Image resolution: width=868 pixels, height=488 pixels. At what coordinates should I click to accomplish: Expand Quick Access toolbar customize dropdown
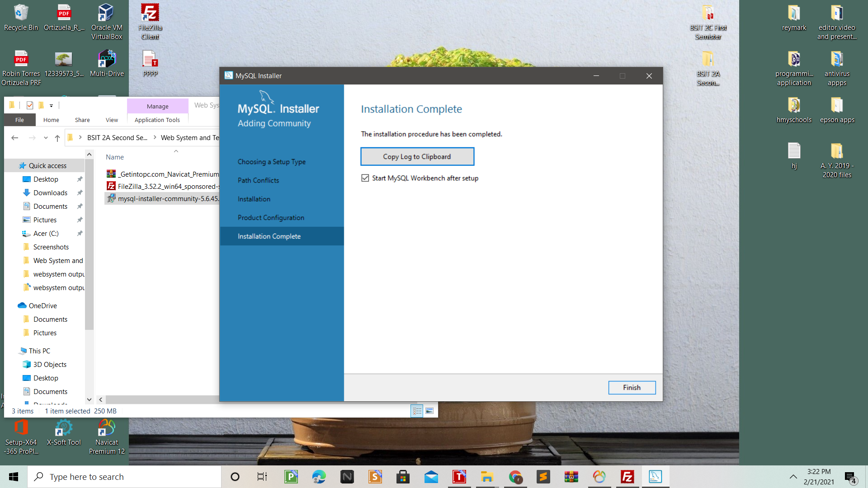click(51, 105)
